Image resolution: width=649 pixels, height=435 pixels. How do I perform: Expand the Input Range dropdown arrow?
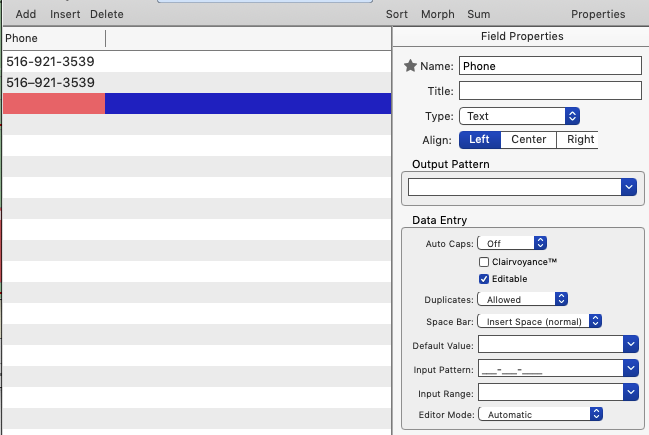[x=631, y=392]
